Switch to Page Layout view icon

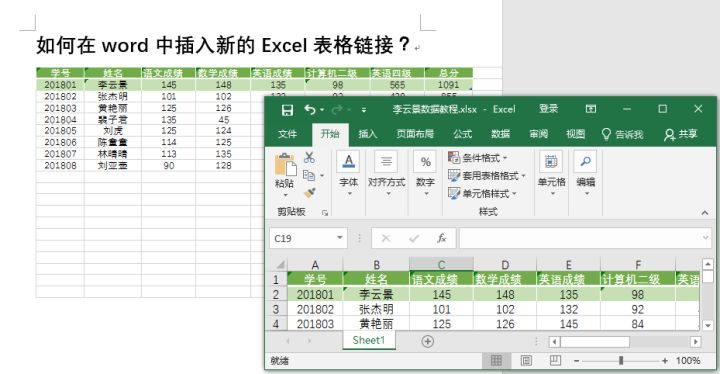click(526, 361)
